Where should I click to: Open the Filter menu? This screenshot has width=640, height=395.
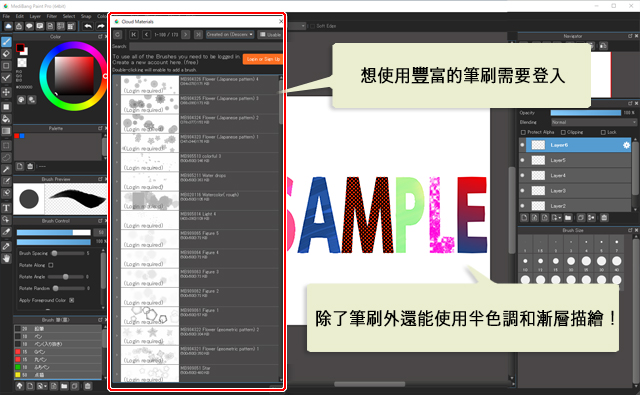tap(52, 16)
